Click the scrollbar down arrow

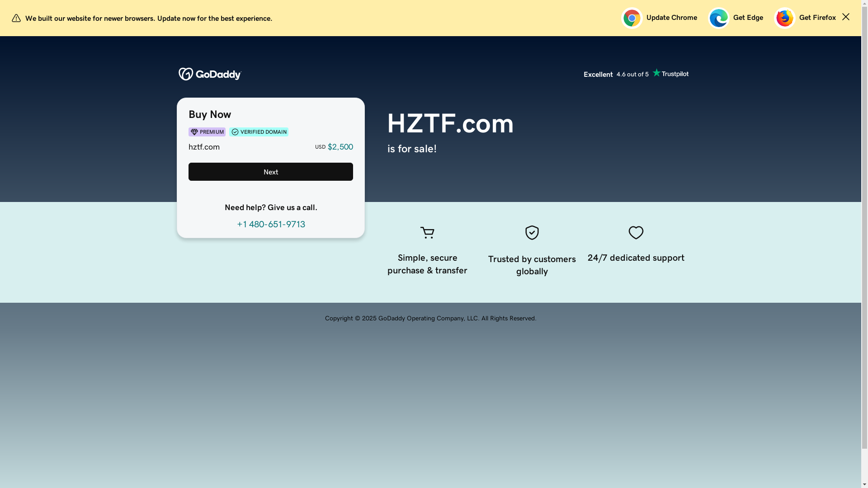pyautogui.click(x=864, y=485)
